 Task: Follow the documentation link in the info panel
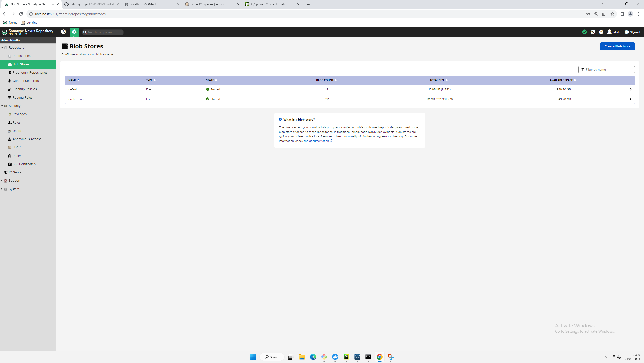tap(316, 141)
